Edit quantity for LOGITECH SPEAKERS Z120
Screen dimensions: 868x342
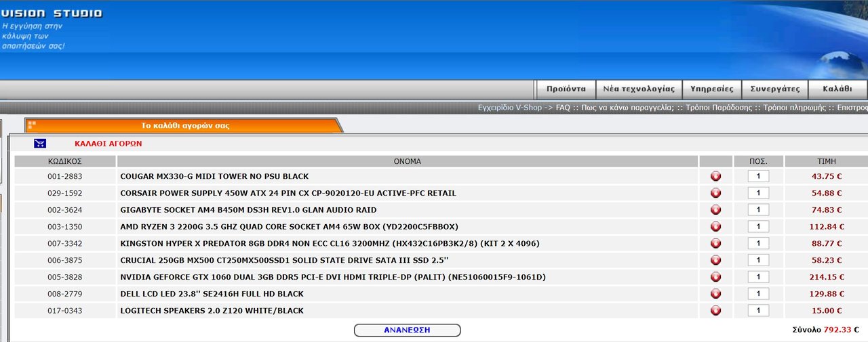point(758,310)
